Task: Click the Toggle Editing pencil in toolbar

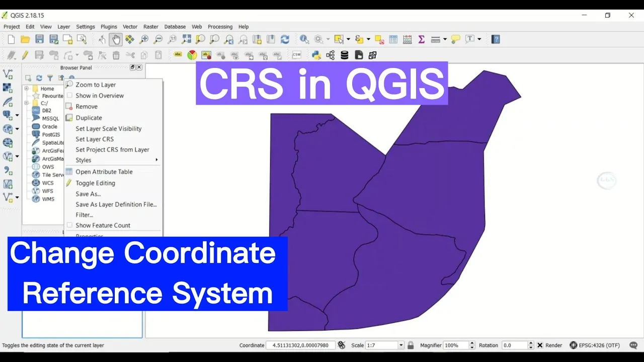Action: click(x=25, y=55)
